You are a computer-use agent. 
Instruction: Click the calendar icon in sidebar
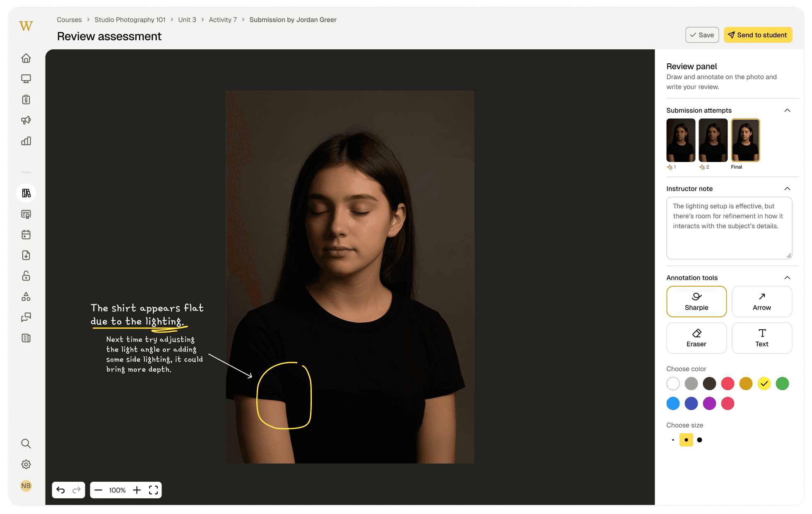point(26,234)
